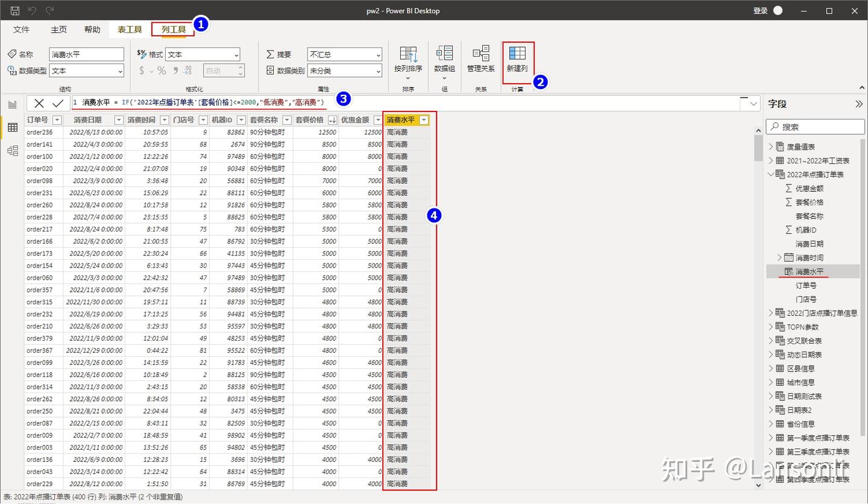Create a new column with 新建列

click(x=517, y=60)
